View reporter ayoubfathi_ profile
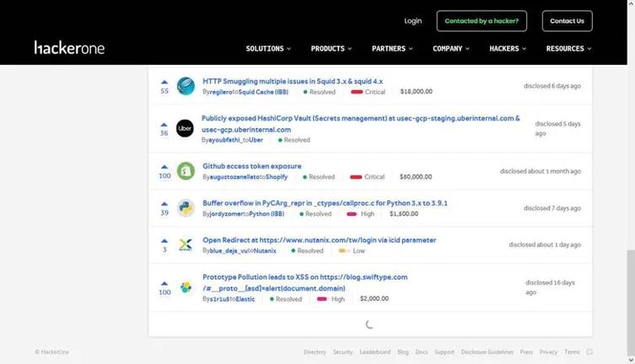This screenshot has height=364, width=635. (225, 140)
